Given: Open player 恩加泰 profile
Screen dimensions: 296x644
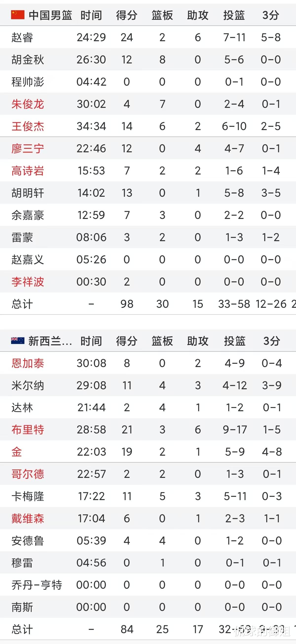Looking at the screenshot, I should (x=28, y=363).
